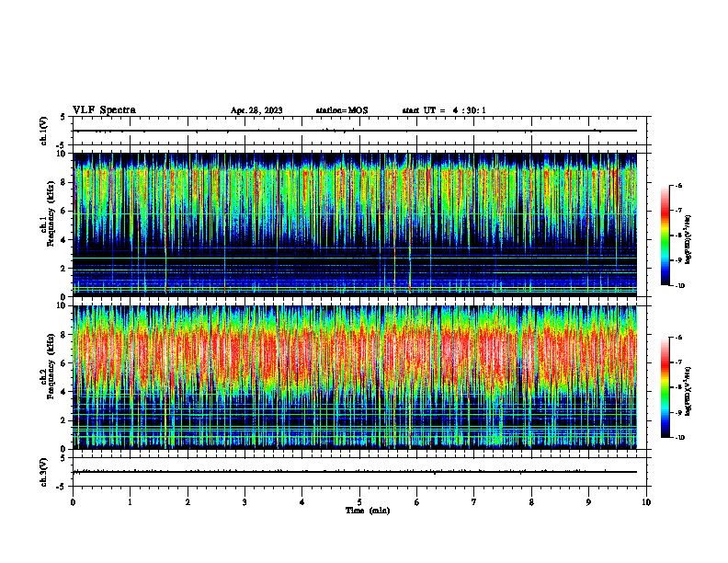Click the 'VLF Spectra' title text
Image resolution: width=728 pixels, height=563 pixels.
point(104,110)
